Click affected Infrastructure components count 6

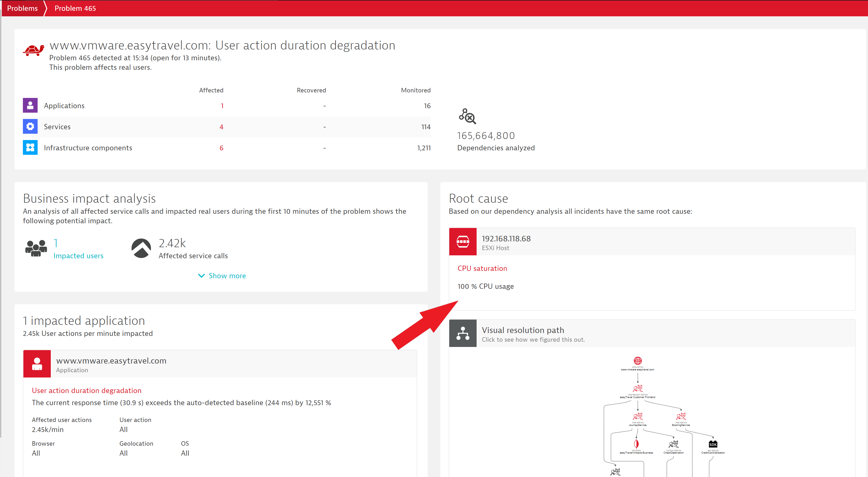[221, 148]
